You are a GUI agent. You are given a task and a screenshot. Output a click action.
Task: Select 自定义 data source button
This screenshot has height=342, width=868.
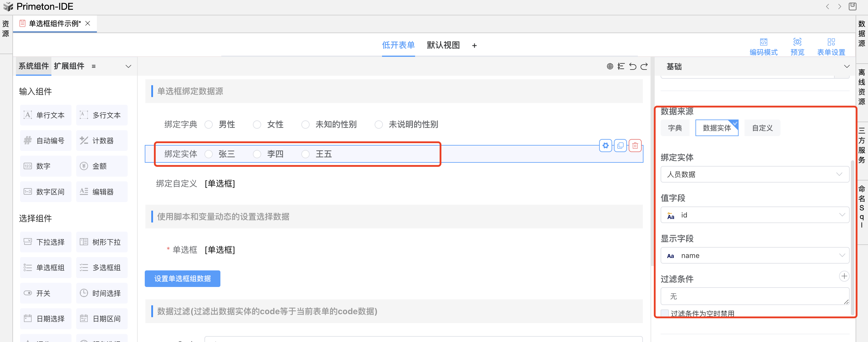[x=762, y=128]
